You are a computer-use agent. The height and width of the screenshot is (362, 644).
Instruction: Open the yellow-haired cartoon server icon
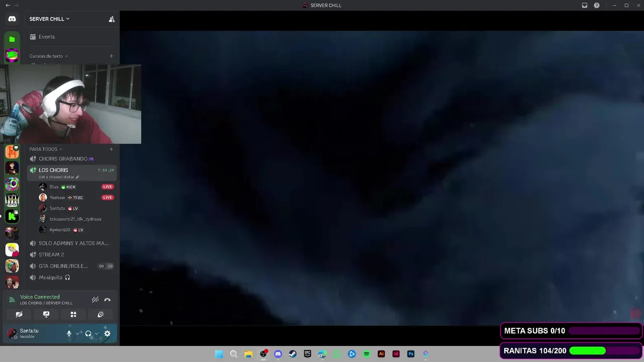point(12,249)
